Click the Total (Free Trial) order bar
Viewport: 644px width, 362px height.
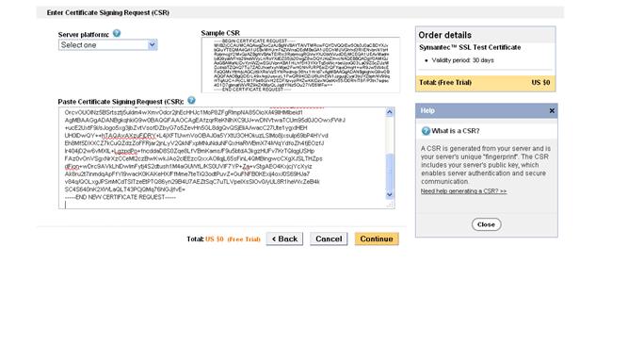(486, 83)
